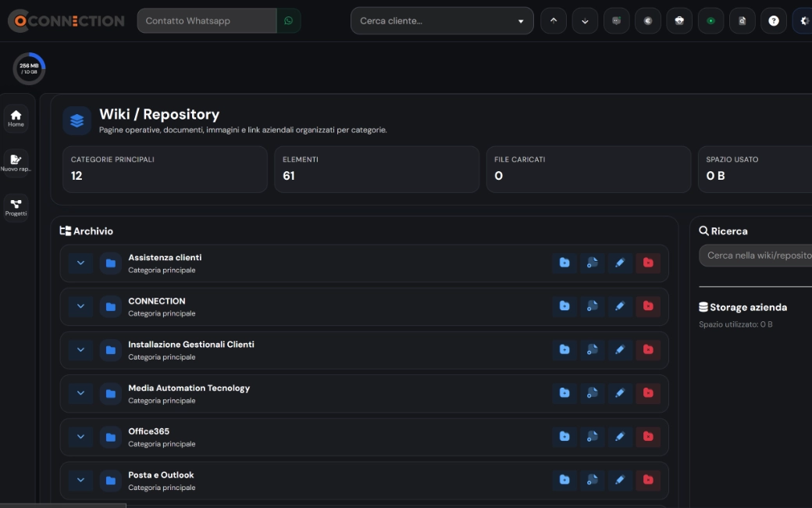Click the down arrow toolbar button

585,21
